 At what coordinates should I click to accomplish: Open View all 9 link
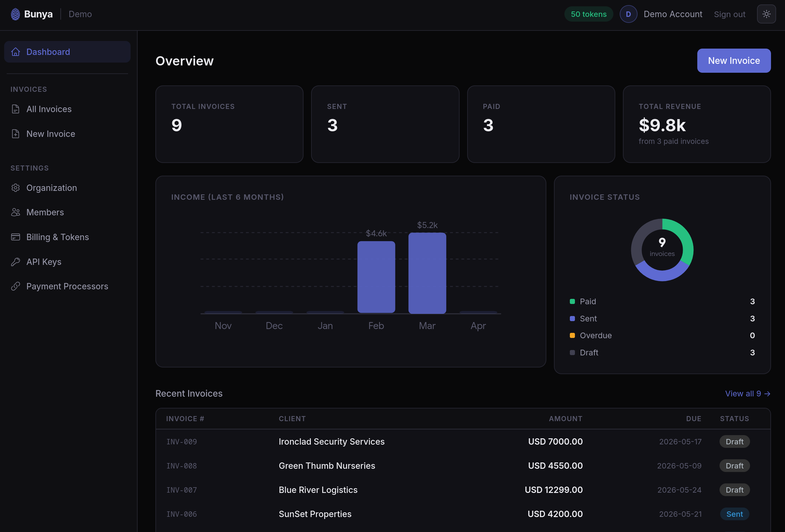click(747, 394)
